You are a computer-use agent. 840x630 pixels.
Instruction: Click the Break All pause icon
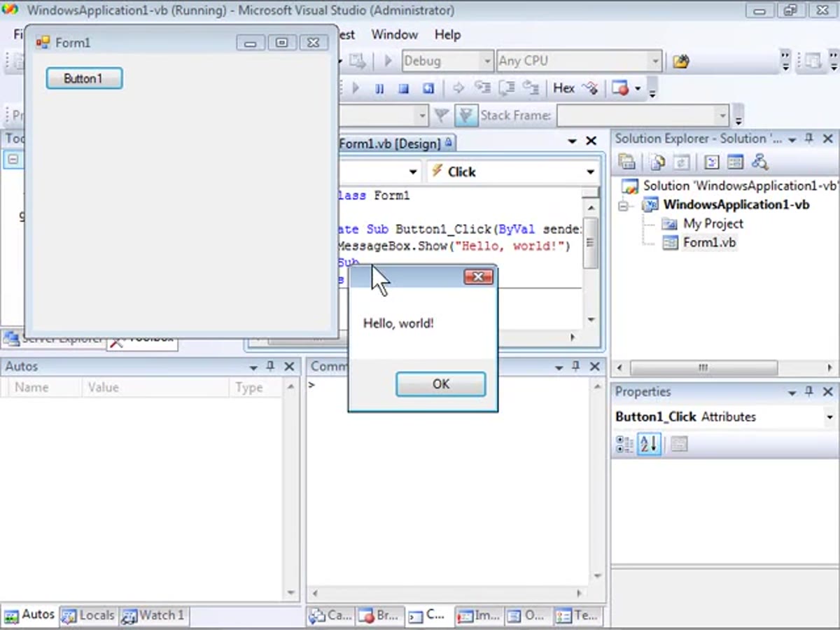point(379,88)
